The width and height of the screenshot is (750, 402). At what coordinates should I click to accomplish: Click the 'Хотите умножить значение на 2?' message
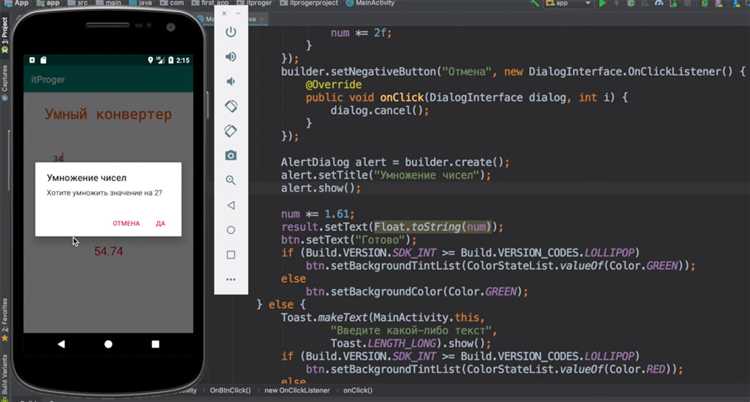(x=104, y=193)
